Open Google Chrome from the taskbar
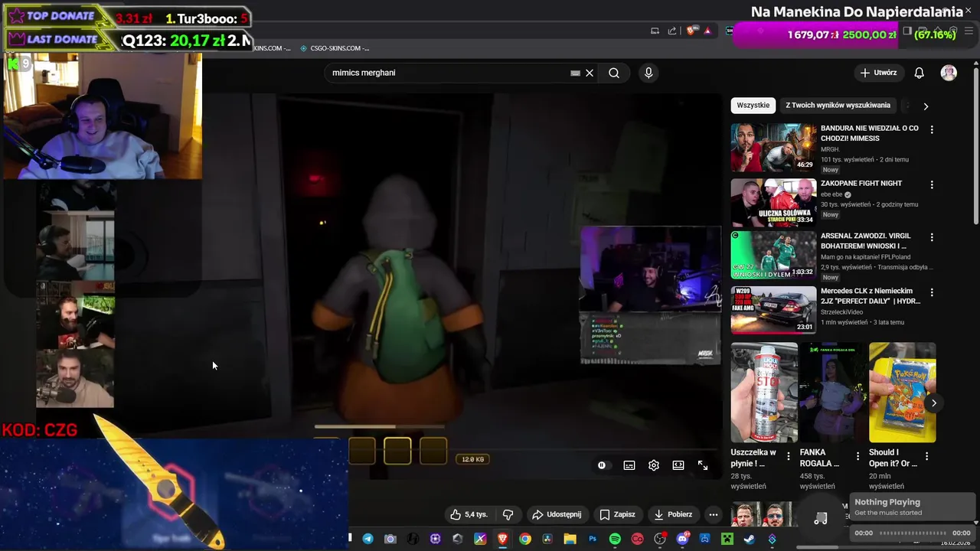980x551 pixels. [x=524, y=539]
